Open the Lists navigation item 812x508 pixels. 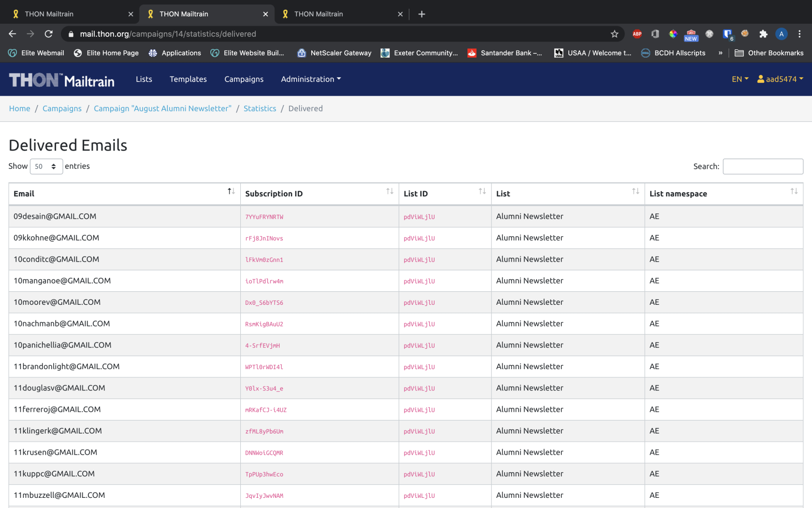144,79
